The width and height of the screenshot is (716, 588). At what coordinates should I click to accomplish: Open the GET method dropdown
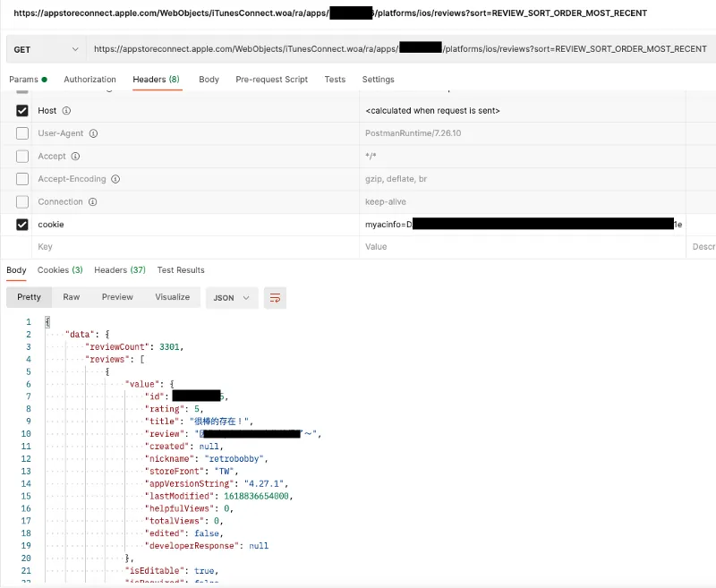pos(46,49)
